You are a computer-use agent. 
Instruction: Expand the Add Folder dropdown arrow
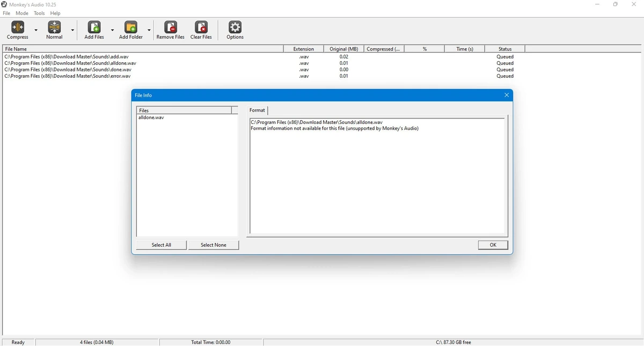pos(149,30)
